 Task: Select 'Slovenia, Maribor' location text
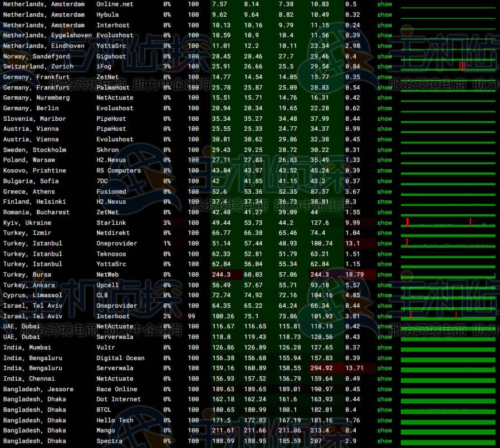[x=35, y=119]
